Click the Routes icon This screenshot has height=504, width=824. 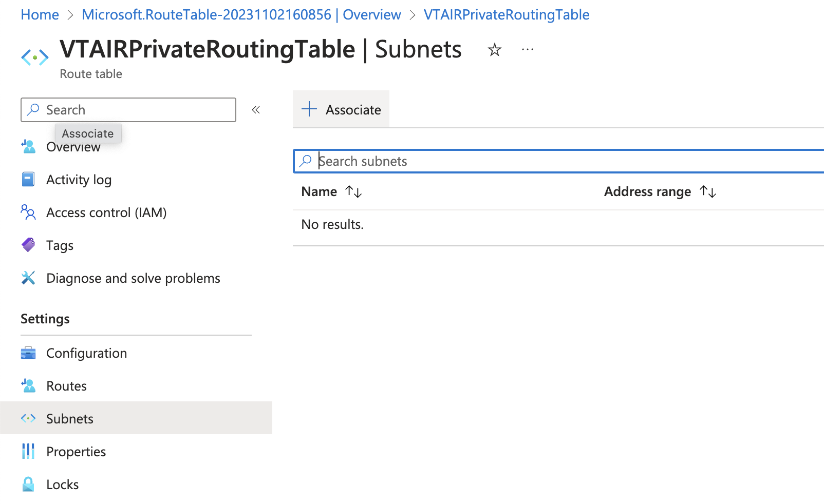tap(28, 386)
